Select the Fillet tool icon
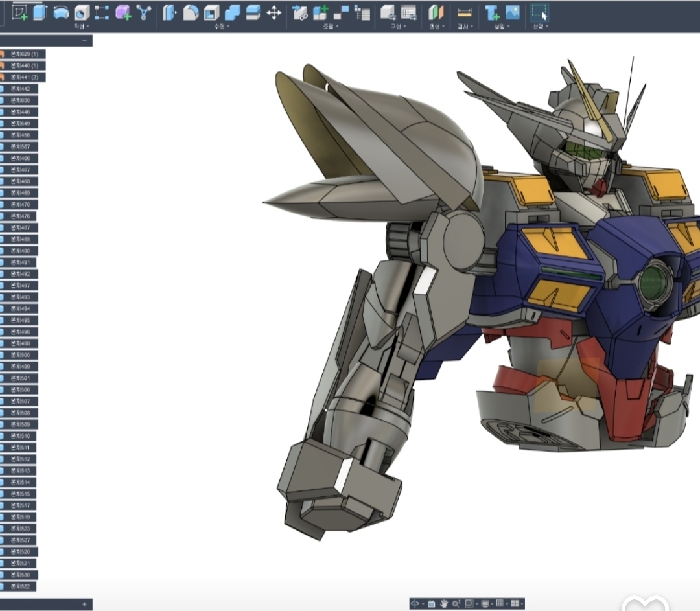 tap(191, 12)
